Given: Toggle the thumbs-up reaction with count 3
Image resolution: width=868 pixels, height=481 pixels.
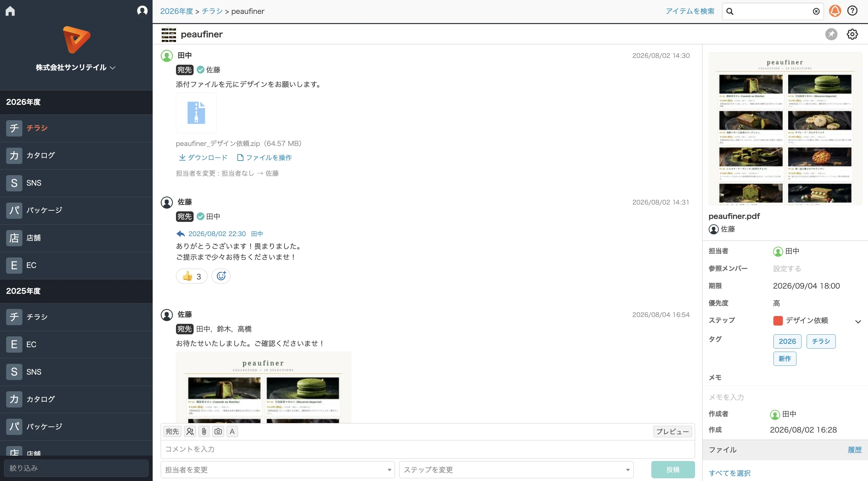Looking at the screenshot, I should 192,276.
